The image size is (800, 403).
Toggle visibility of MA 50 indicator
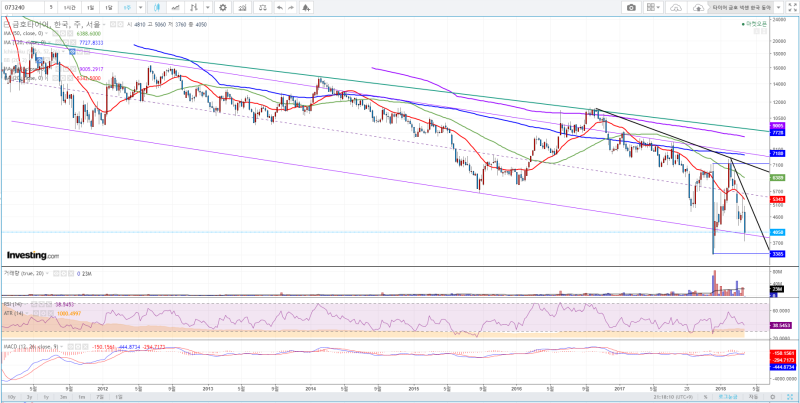pos(55,33)
